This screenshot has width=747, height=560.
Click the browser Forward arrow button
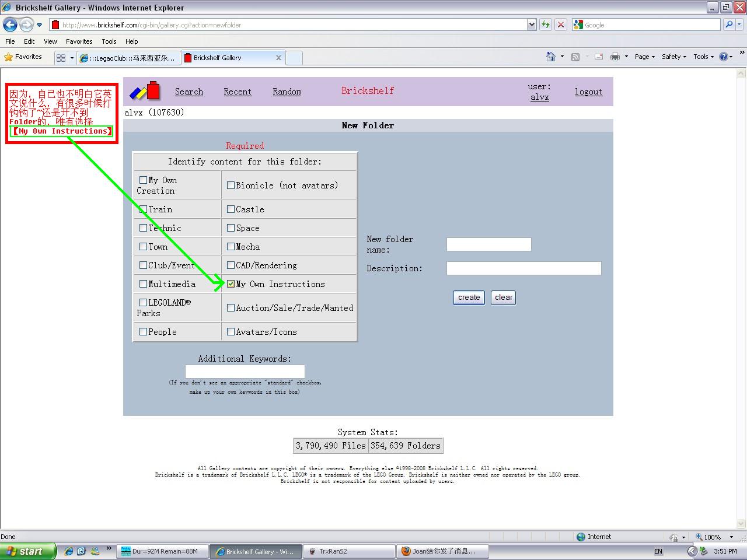click(x=26, y=24)
